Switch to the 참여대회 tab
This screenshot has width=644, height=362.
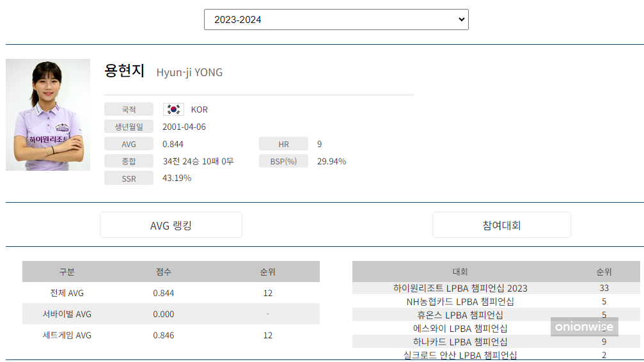pyautogui.click(x=501, y=225)
